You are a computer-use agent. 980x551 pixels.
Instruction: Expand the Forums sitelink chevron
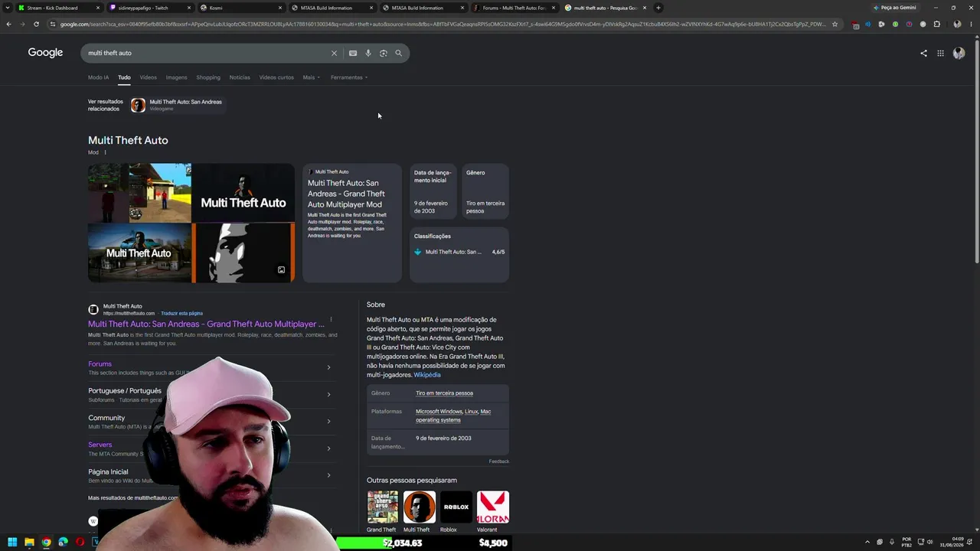click(x=328, y=367)
